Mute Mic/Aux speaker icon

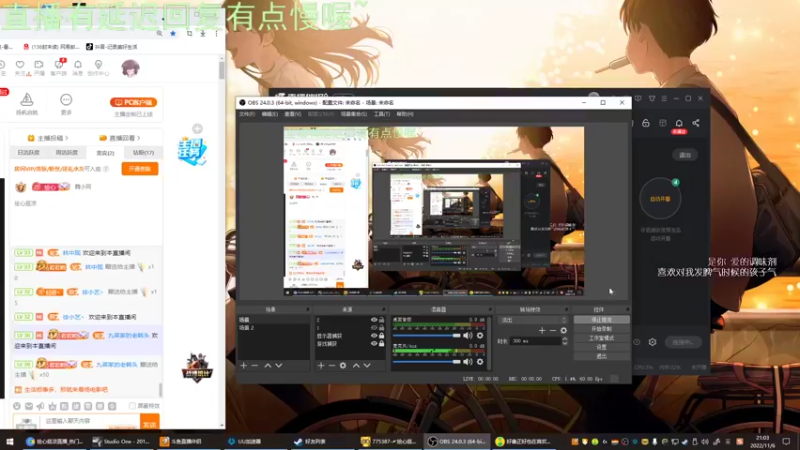467,362
